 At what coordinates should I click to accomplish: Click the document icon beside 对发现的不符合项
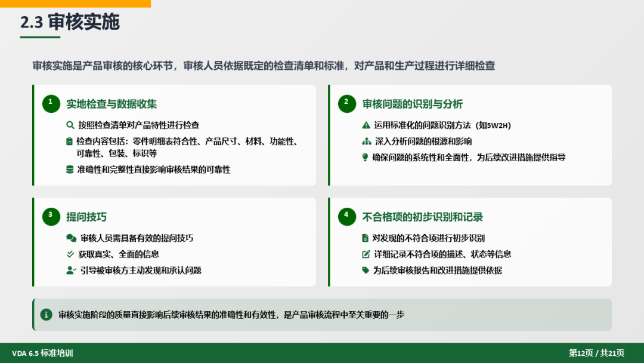pyautogui.click(x=366, y=238)
